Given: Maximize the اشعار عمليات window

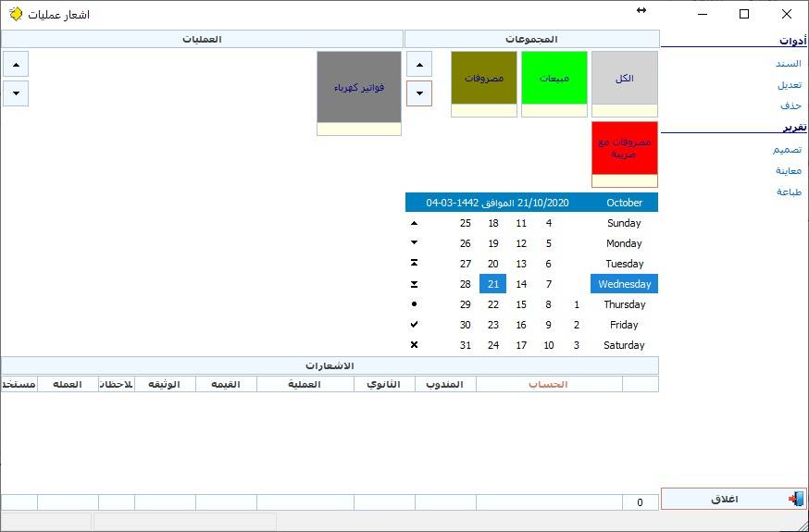Looking at the screenshot, I should (744, 14).
